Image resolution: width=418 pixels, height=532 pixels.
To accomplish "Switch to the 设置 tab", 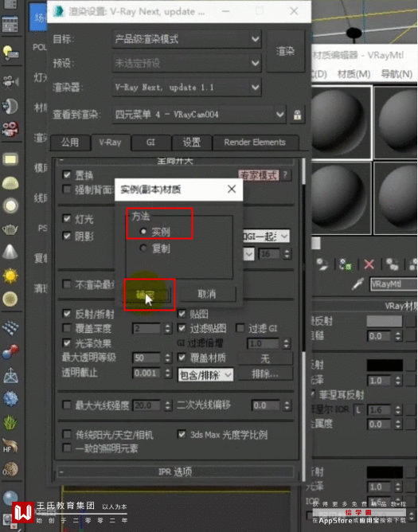I will [x=192, y=143].
